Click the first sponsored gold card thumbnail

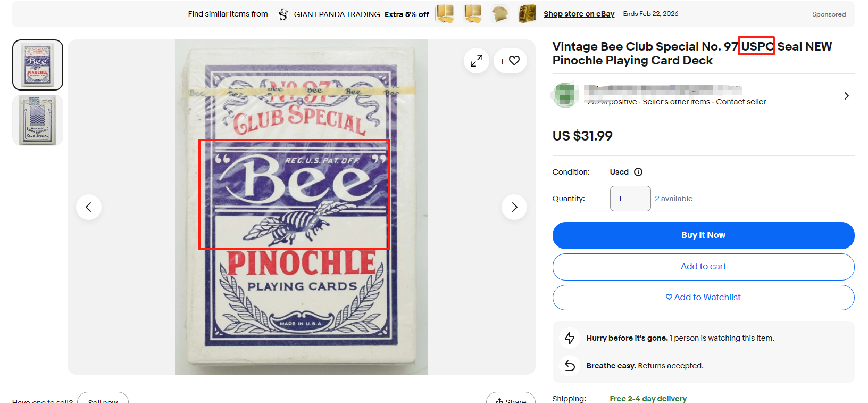(x=445, y=14)
